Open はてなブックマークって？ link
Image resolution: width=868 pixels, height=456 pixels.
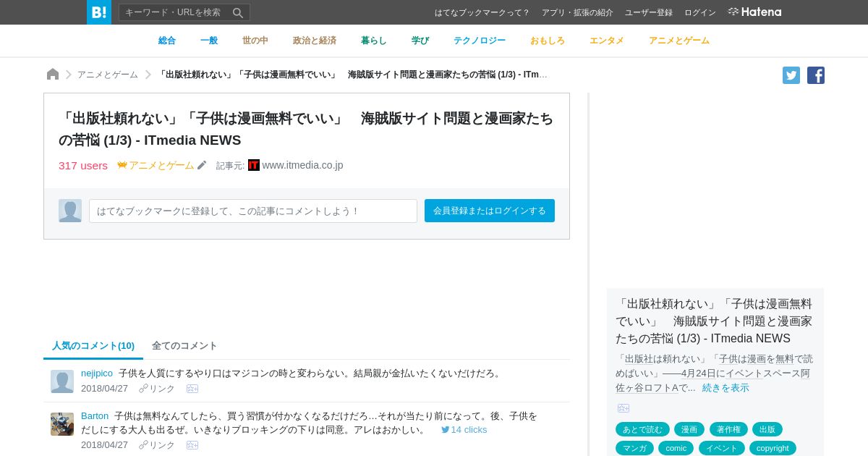[x=482, y=12]
